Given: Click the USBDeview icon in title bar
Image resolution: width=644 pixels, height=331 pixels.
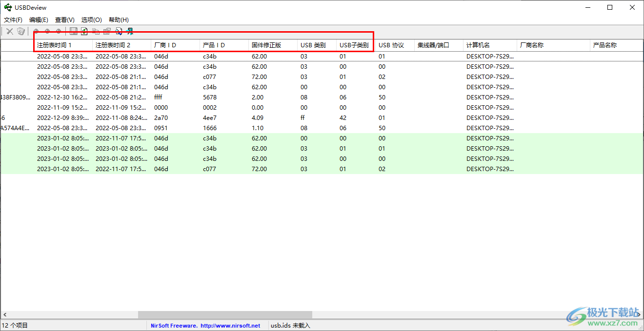Looking at the screenshot, I should pos(7,7).
